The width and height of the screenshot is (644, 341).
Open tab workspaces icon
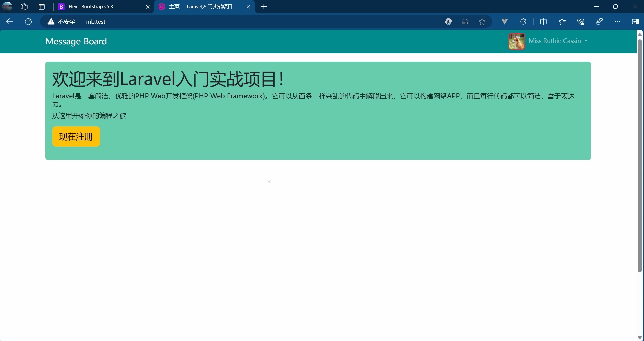pyautogui.click(x=24, y=7)
